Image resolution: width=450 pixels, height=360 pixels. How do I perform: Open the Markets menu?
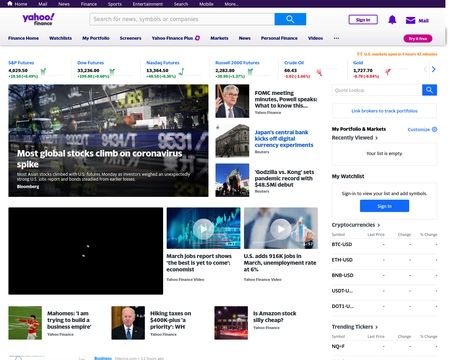(x=219, y=38)
